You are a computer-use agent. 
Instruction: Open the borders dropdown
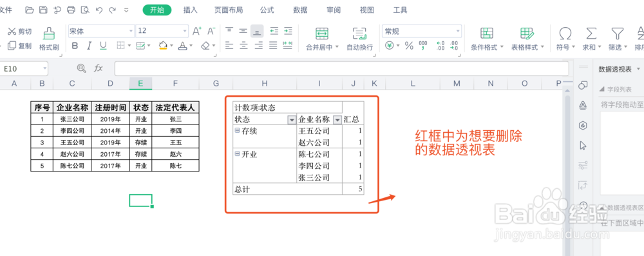tap(129, 46)
